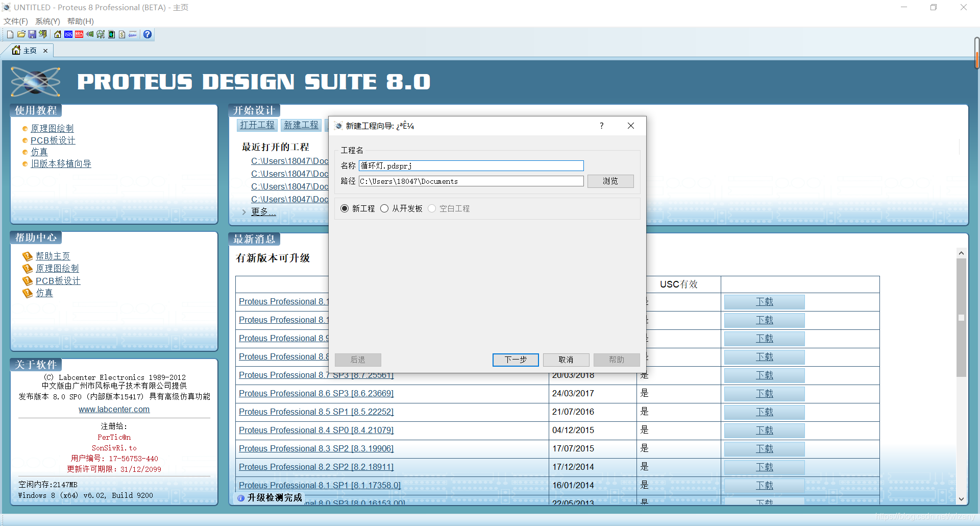Click the wizard dialog question mark help button
980x526 pixels.
tap(602, 126)
